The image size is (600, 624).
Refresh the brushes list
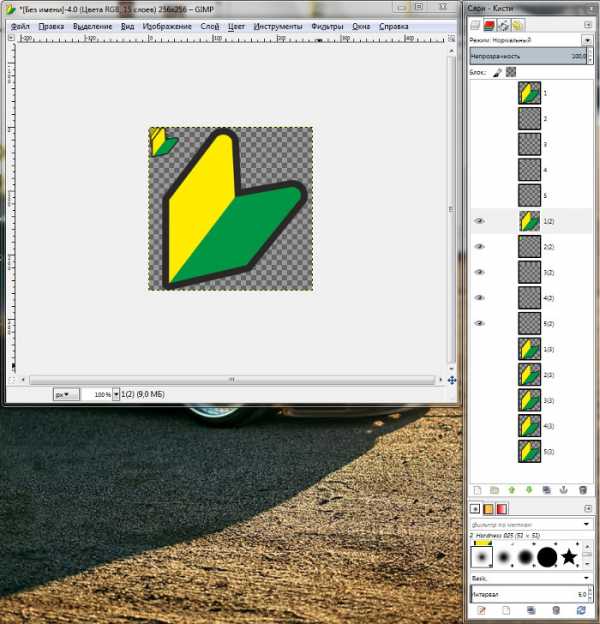pos(581,610)
